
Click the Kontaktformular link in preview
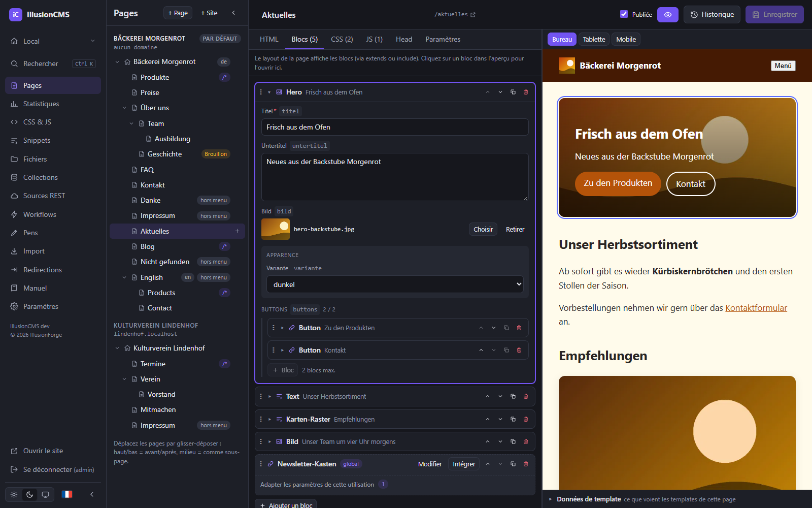[756, 308]
